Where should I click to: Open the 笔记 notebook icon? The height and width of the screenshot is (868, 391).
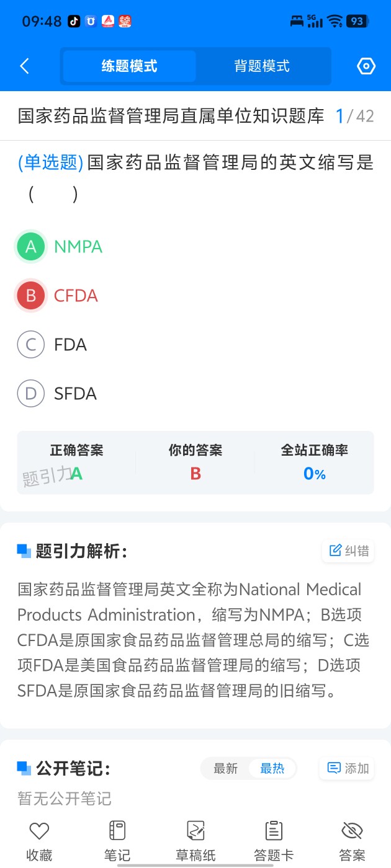pos(117,831)
